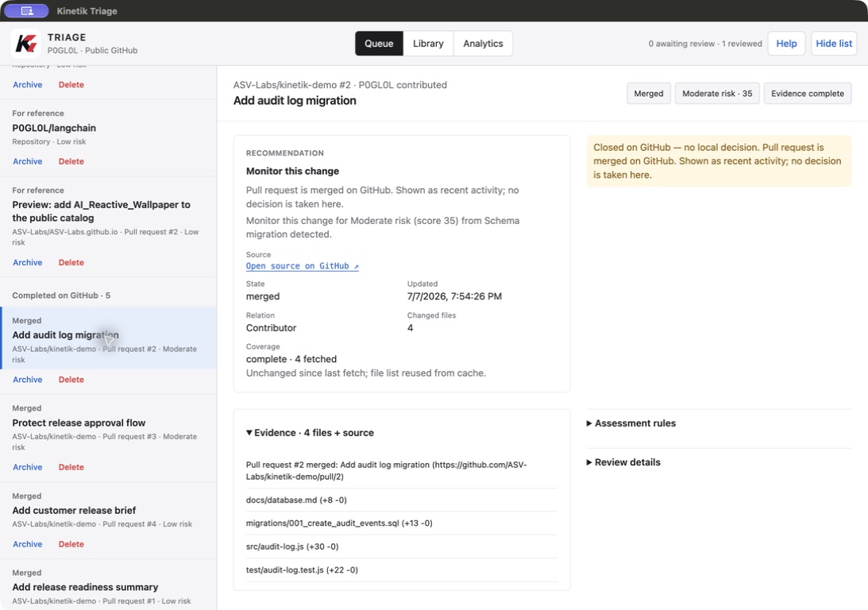The image size is (868, 610).
Task: Click the Moderate risk · 35 badge
Action: point(717,94)
